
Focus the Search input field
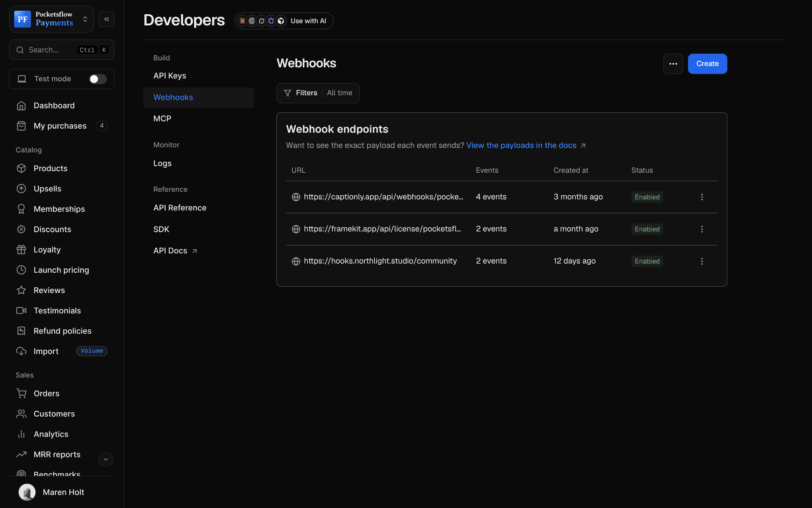point(62,50)
